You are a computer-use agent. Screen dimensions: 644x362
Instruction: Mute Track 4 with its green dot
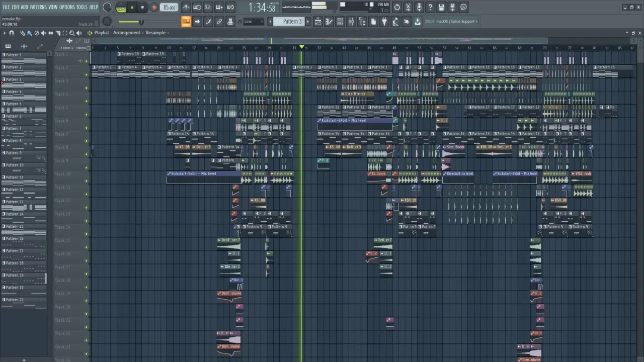click(x=86, y=101)
